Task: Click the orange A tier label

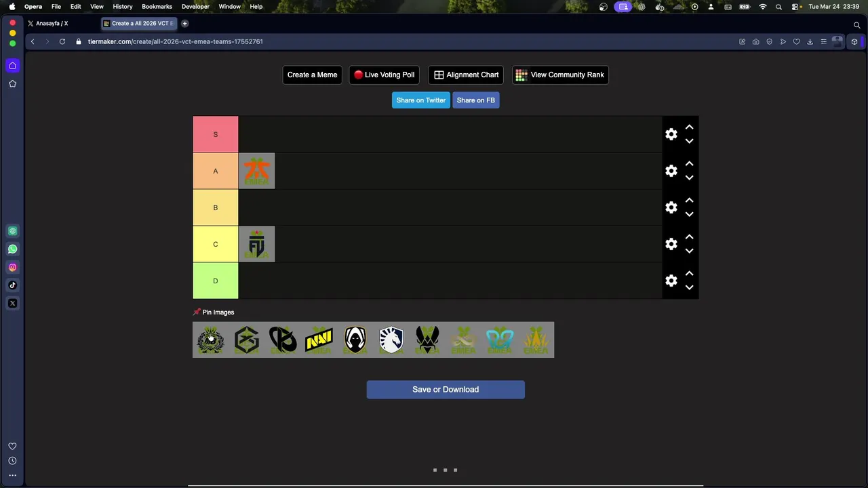Action: pyautogui.click(x=216, y=171)
